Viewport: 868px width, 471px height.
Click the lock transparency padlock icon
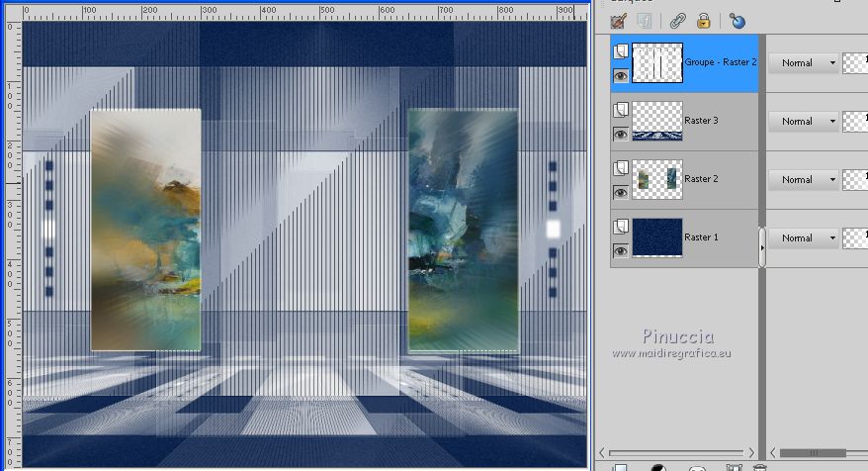click(704, 22)
